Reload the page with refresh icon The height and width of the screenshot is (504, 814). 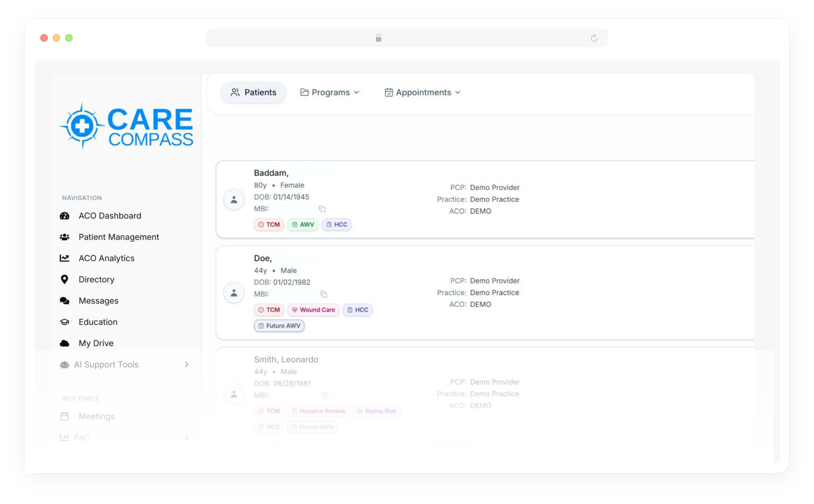(x=594, y=38)
